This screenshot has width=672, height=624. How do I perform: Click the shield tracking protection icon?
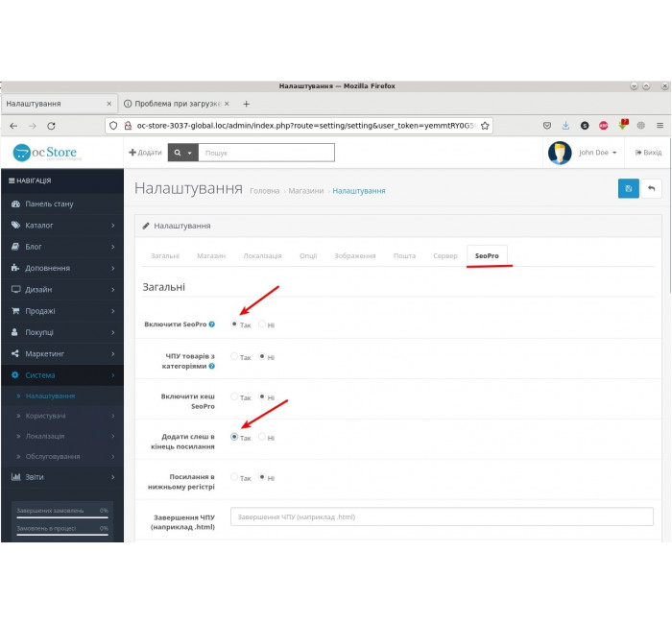(113, 126)
